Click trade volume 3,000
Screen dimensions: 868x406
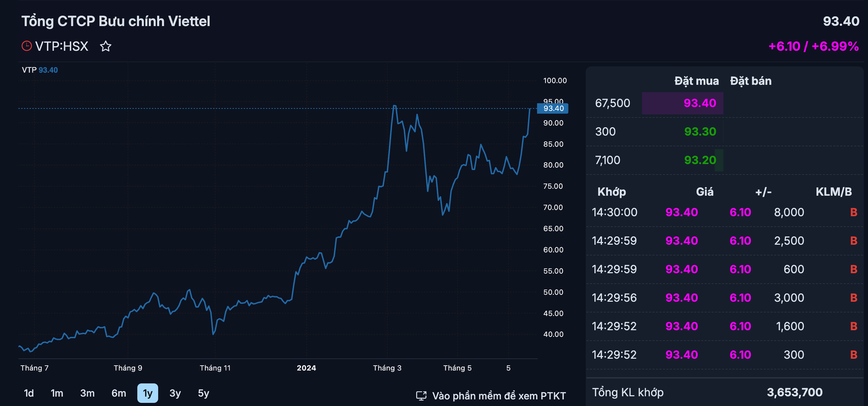coord(789,298)
